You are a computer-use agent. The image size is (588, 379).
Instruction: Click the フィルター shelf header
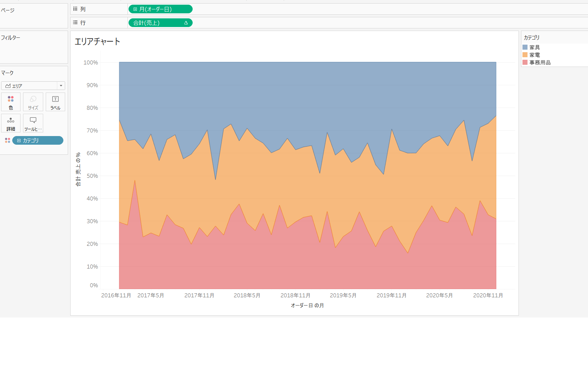pos(10,37)
